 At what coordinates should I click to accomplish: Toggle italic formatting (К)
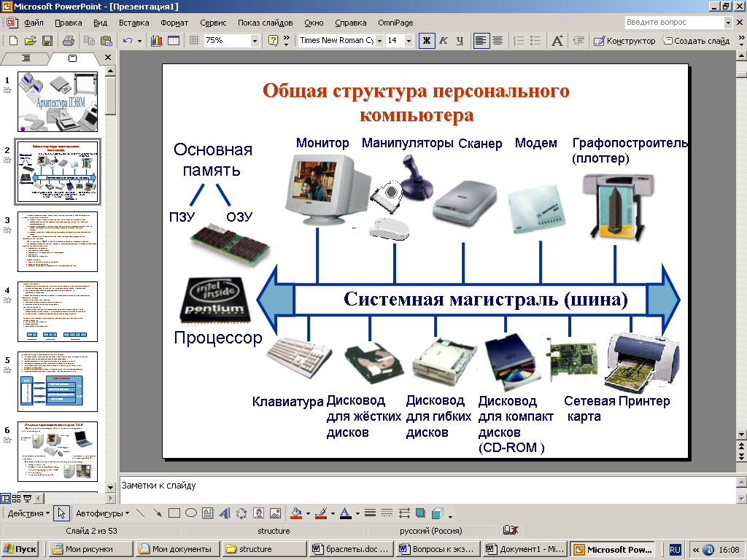443,41
